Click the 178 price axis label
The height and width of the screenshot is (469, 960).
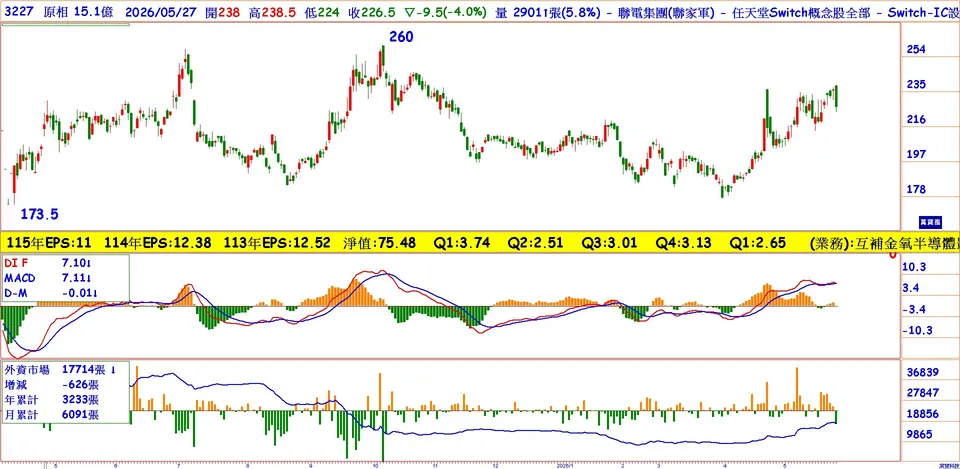point(916,189)
